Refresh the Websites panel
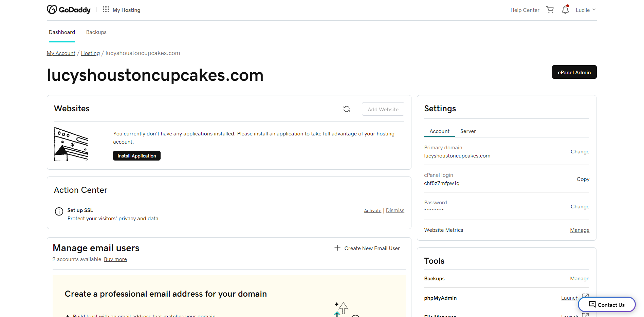This screenshot has width=644, height=317. [346, 109]
